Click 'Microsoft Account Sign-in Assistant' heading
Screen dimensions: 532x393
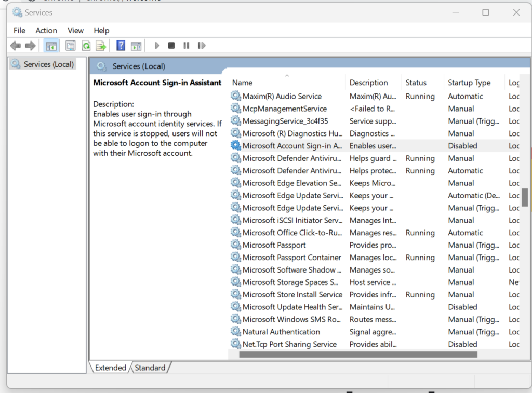(x=157, y=83)
